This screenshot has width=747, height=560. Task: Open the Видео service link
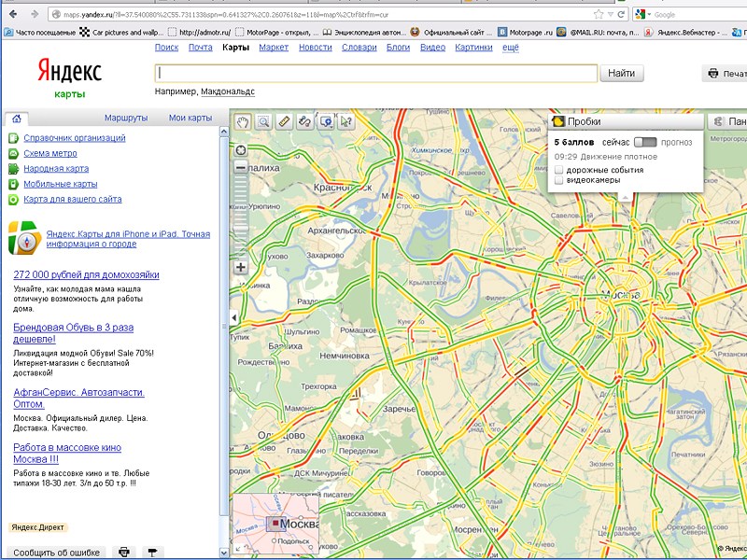click(x=432, y=48)
